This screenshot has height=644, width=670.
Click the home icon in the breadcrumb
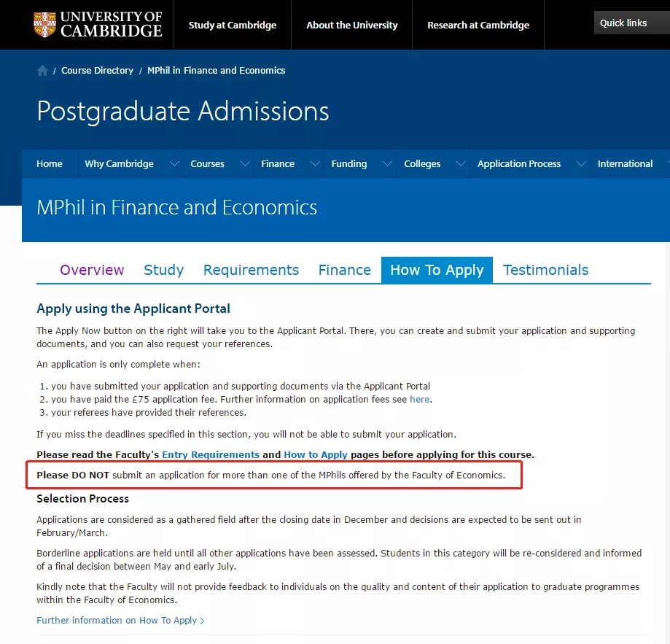coord(42,71)
